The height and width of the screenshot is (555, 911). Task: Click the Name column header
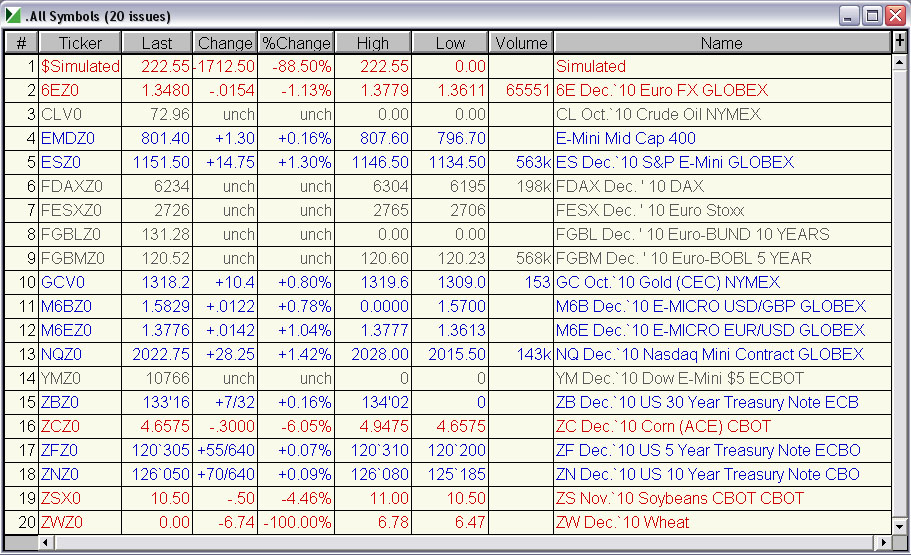pos(722,43)
